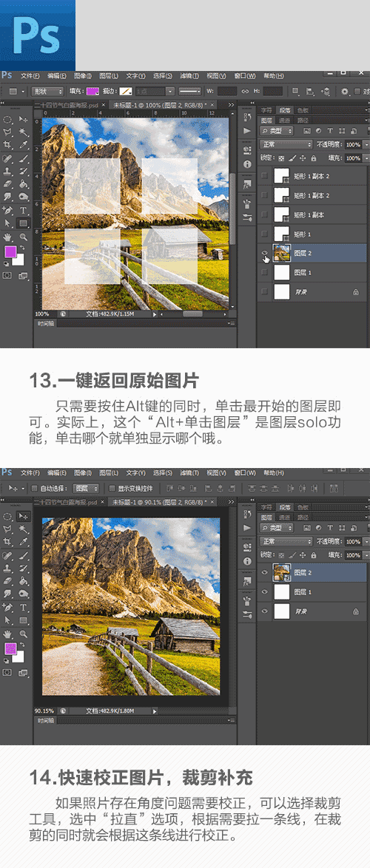370x868 pixels.
Task: Toggle visibility of 矩形 1 副本 layer
Action: click(x=264, y=214)
